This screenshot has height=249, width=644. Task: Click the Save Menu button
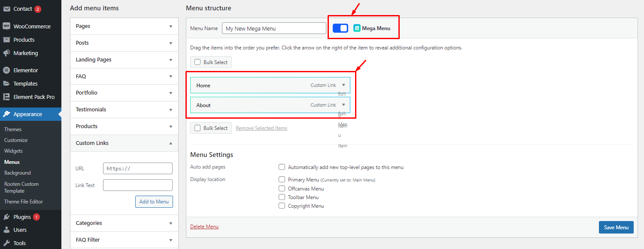[616, 227]
